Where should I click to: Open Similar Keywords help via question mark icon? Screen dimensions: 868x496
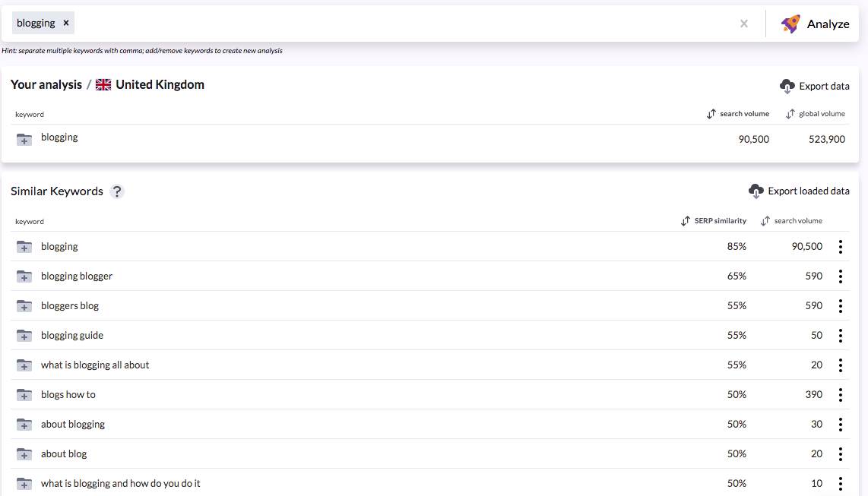click(x=117, y=191)
